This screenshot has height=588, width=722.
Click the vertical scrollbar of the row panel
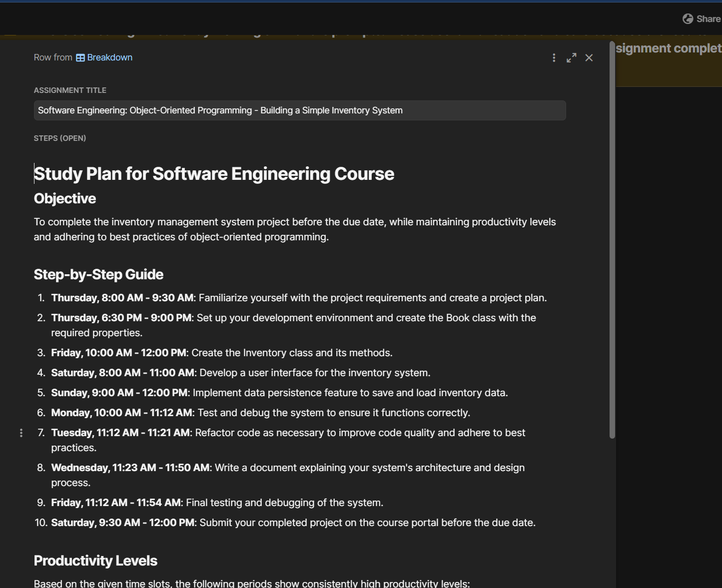coord(612,240)
